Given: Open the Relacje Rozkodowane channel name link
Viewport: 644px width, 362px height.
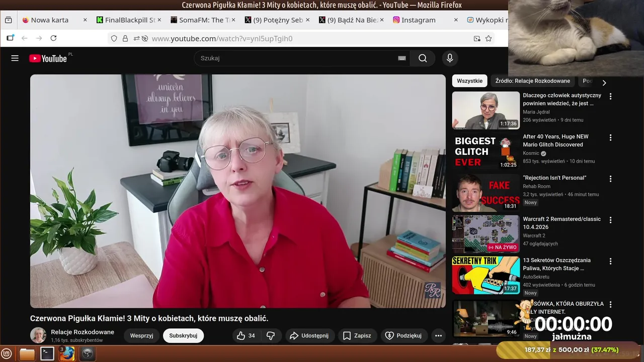Looking at the screenshot, I should (x=83, y=332).
